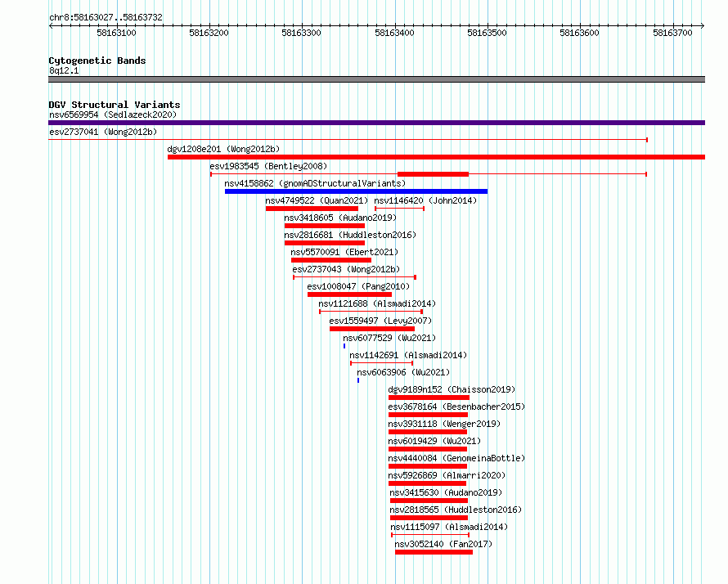Screen dimensions: 728x584
Task: Click nsv6077529 (Wu2021) label
Action: [389, 338]
